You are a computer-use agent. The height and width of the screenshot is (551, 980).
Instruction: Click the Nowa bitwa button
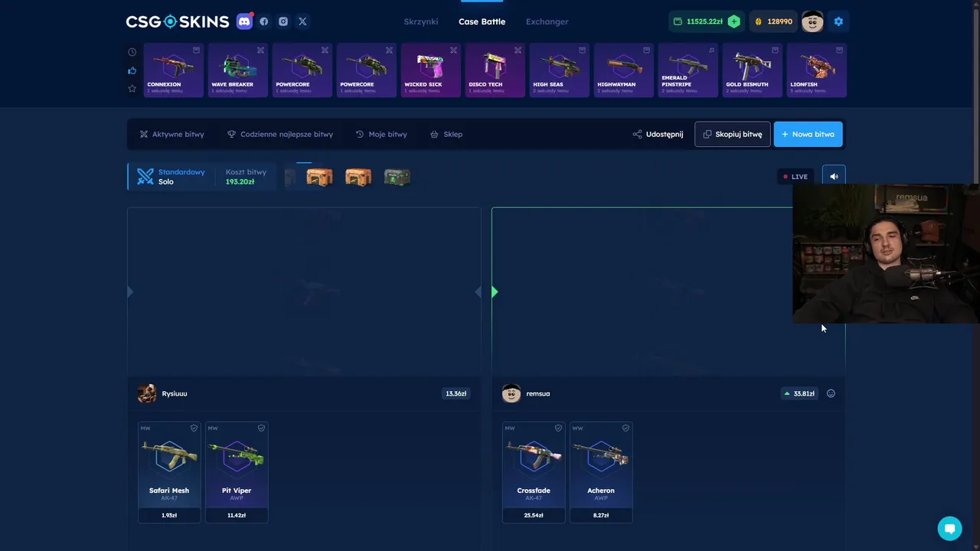click(x=808, y=134)
